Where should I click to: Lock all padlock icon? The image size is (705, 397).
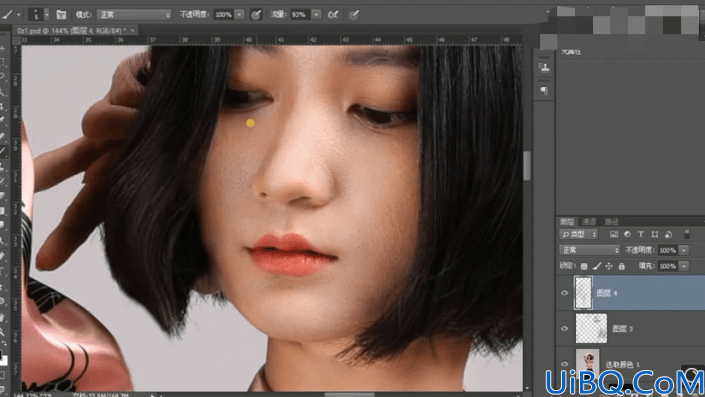(x=621, y=266)
